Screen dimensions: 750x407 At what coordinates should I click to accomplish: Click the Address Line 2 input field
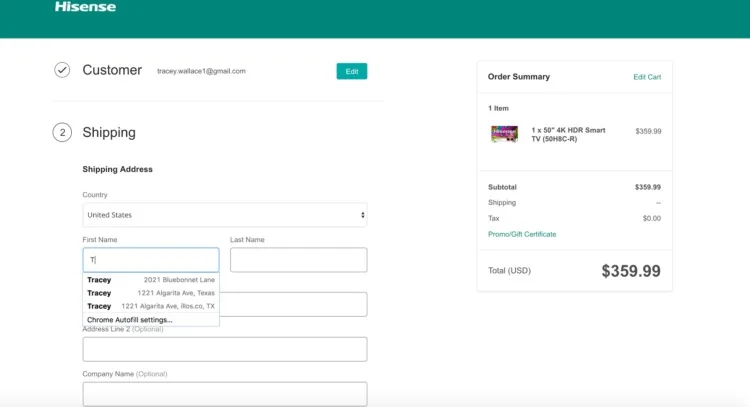coord(225,349)
